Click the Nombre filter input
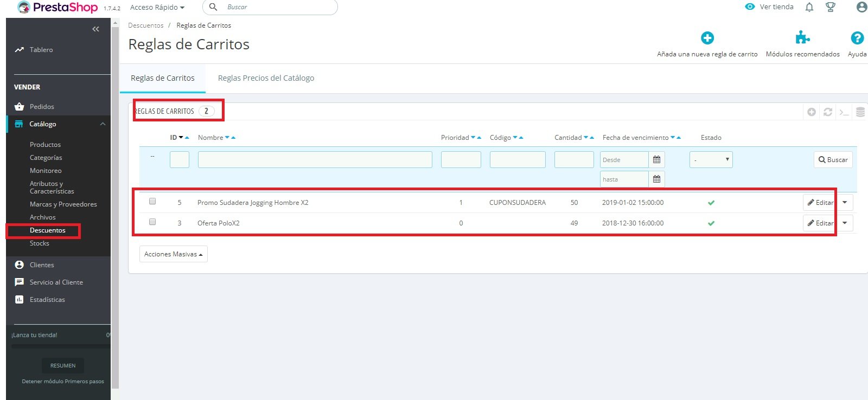The height and width of the screenshot is (400, 868). (315, 160)
